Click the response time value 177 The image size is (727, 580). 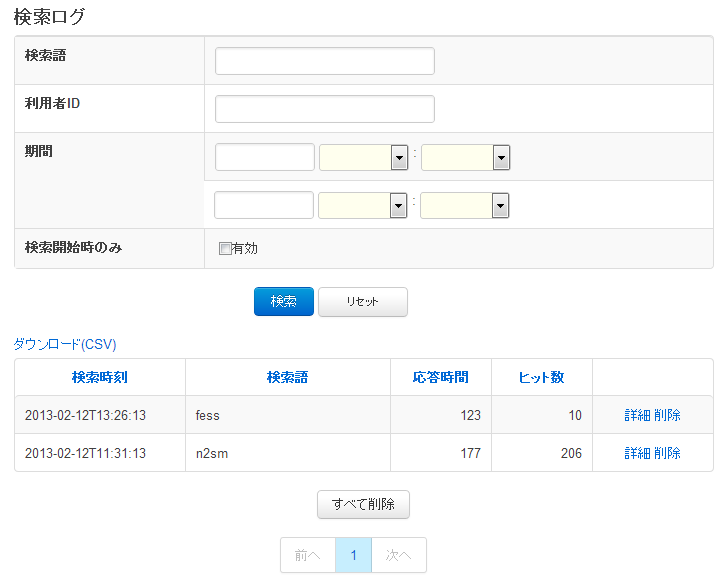(471, 453)
